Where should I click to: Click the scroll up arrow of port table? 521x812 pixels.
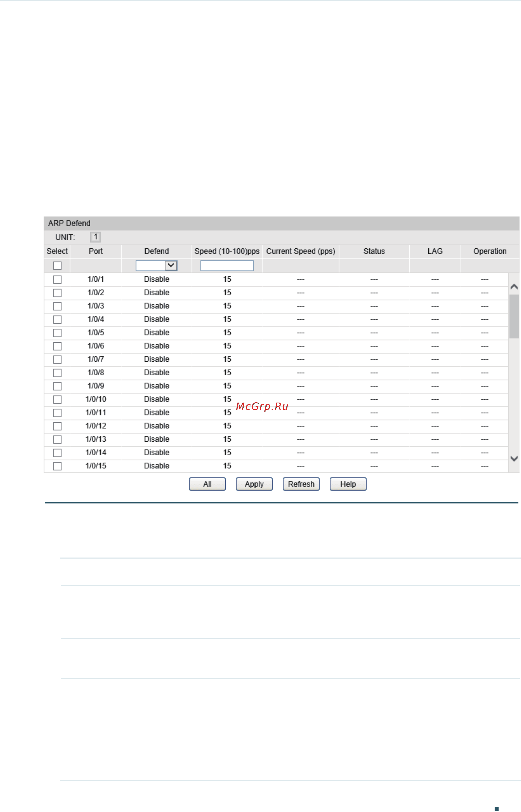(x=514, y=287)
